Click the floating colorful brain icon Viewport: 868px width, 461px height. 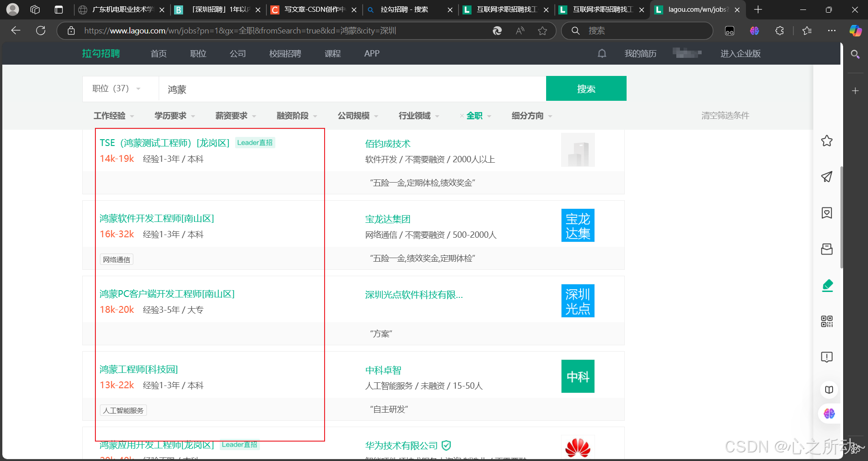[x=829, y=414]
